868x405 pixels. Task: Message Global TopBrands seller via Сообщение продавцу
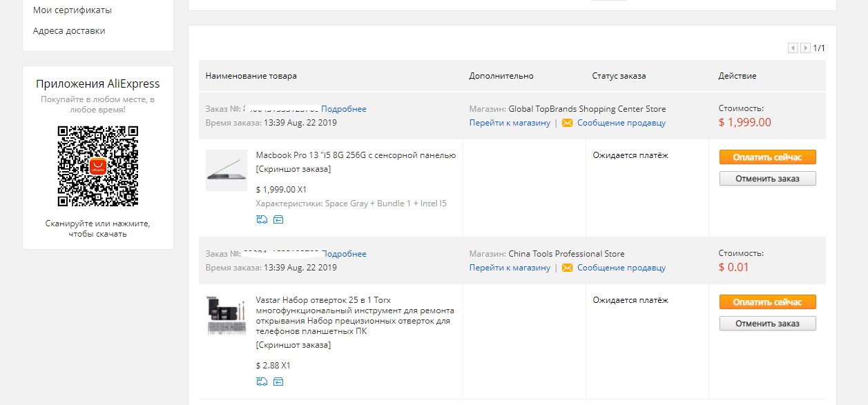[621, 123]
